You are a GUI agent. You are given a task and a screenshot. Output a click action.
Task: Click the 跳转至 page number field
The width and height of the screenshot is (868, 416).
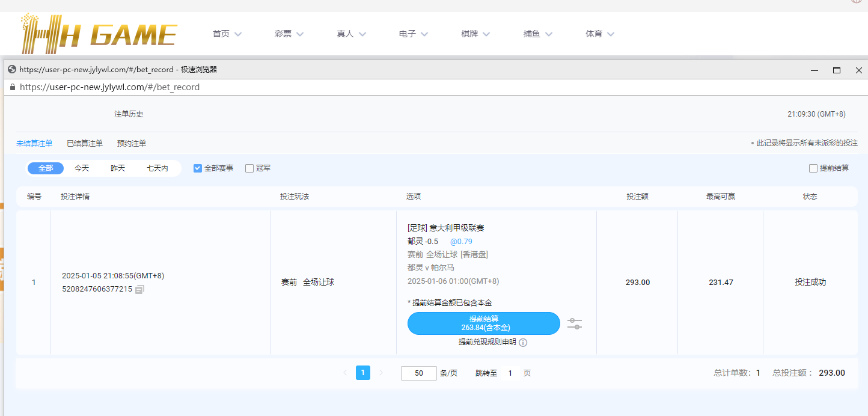pos(510,373)
